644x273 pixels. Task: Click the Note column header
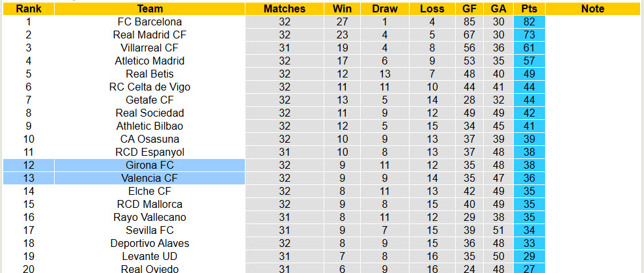click(592, 8)
